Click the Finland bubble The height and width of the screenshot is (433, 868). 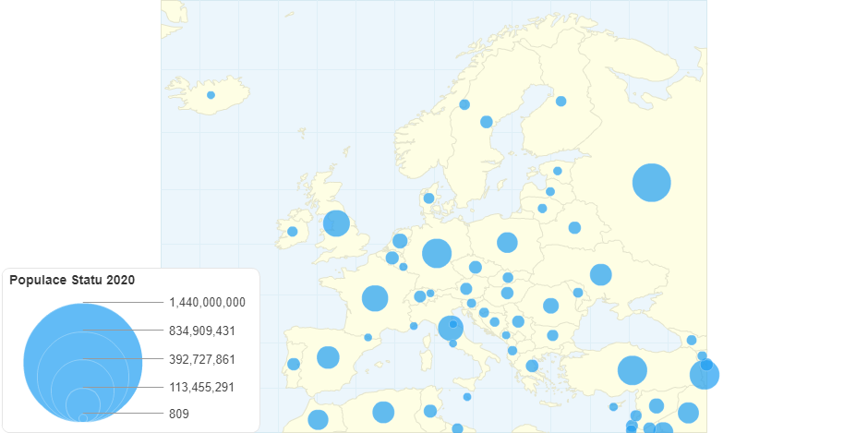pos(561,101)
